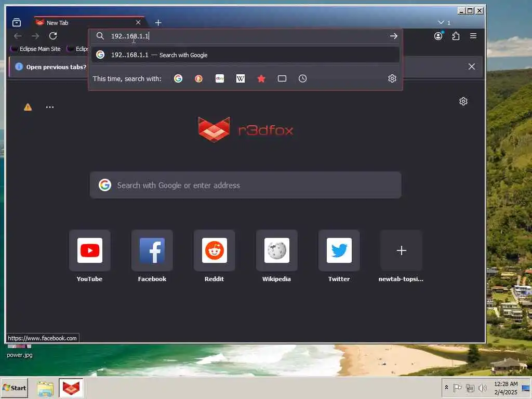
Task: Click the yellow warning triangle icon
Action: [28, 107]
